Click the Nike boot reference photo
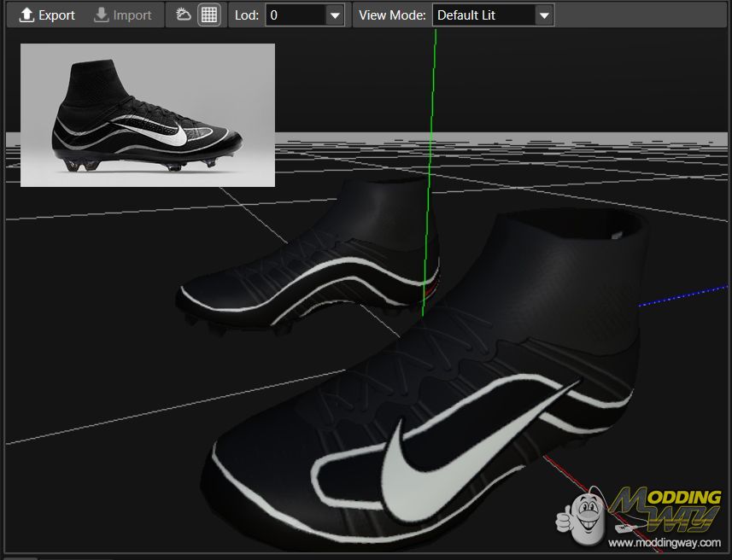Viewport: 732px width, 560px height. coord(148,114)
